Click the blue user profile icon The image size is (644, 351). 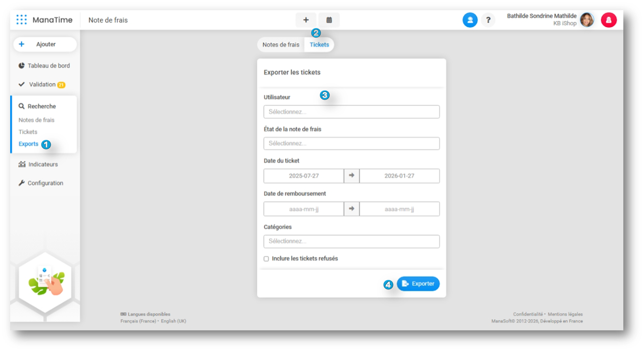coord(470,20)
